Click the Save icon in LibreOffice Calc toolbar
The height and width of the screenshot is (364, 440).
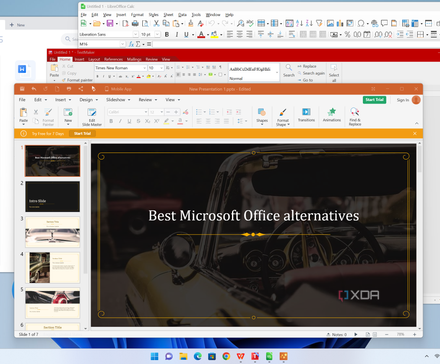[110, 23]
